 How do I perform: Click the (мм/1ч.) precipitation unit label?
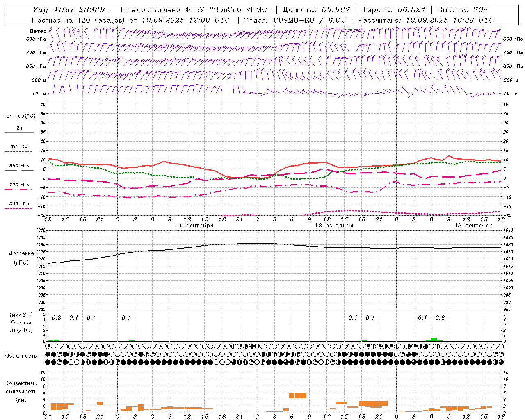[21, 330]
